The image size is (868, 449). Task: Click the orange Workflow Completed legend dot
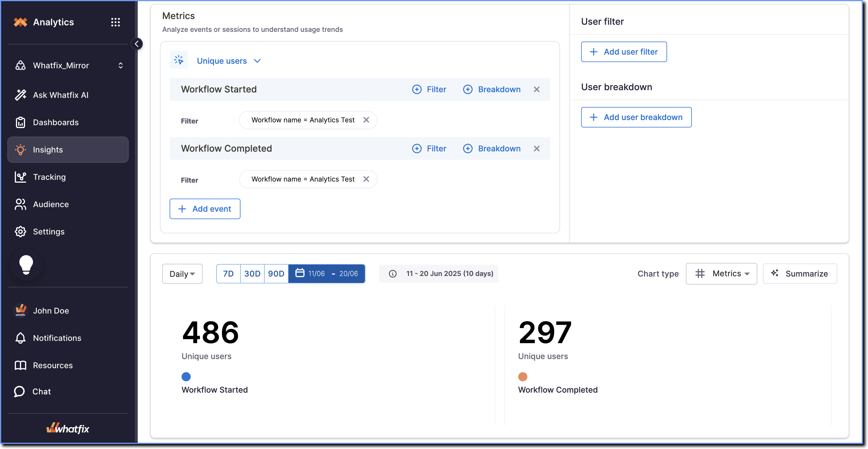pyautogui.click(x=523, y=376)
